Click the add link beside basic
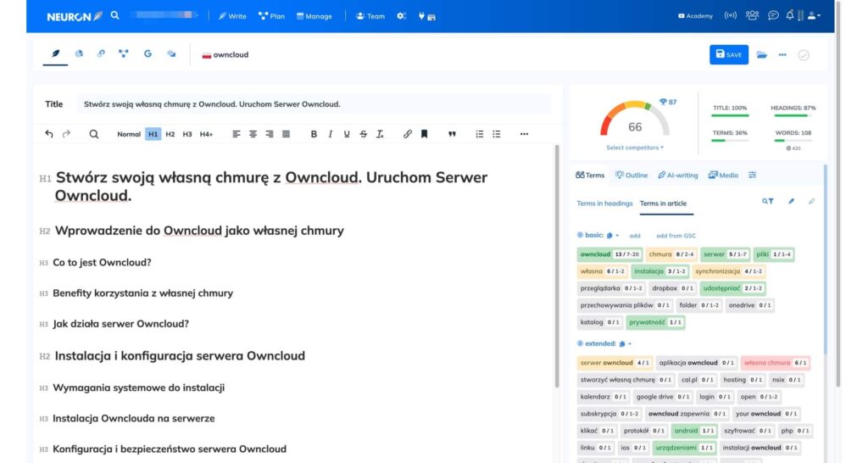 point(634,236)
